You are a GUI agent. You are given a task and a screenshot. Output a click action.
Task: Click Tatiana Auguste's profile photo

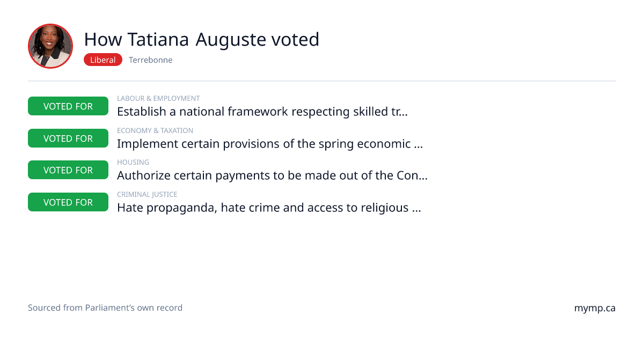pos(50,46)
